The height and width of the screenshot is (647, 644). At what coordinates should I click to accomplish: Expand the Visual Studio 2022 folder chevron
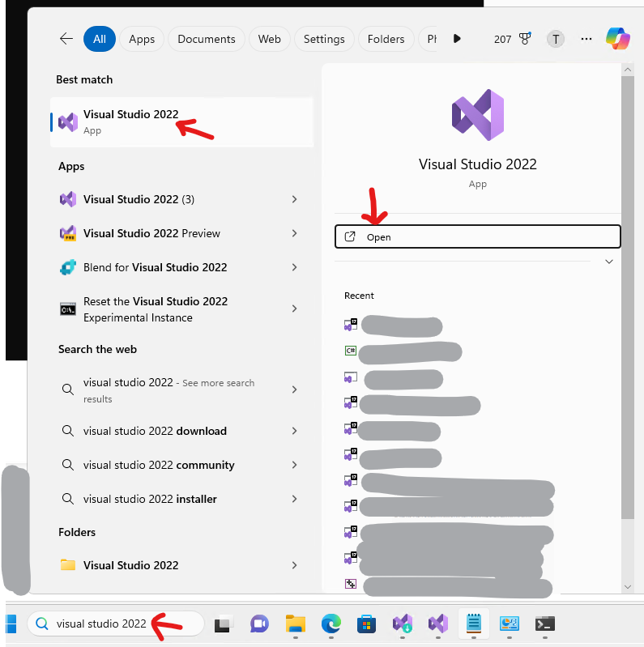point(294,565)
